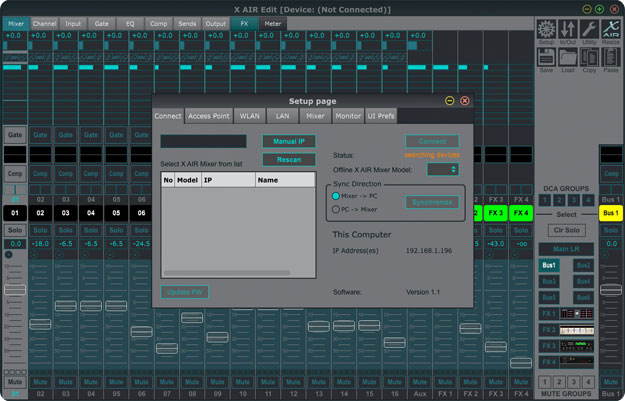
Task: Open the LAN setup tab
Action: 283,116
